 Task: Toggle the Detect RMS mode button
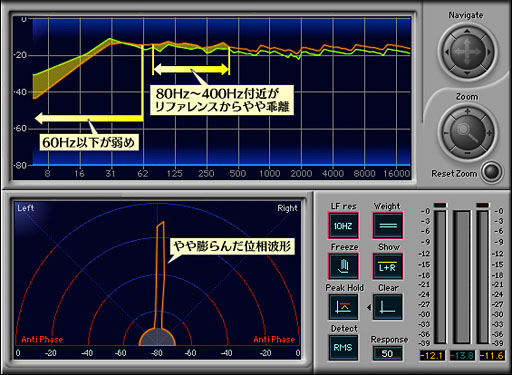pyautogui.click(x=343, y=348)
